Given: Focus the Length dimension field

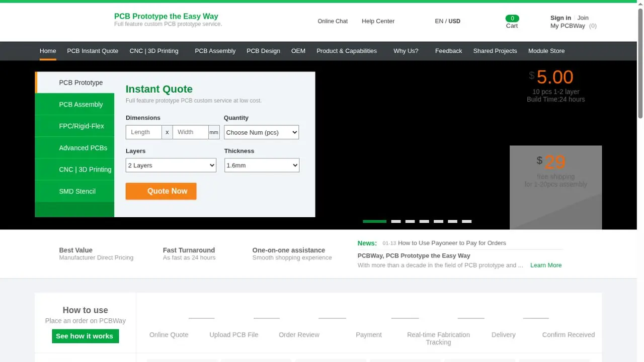Looking at the screenshot, I should coord(144,132).
